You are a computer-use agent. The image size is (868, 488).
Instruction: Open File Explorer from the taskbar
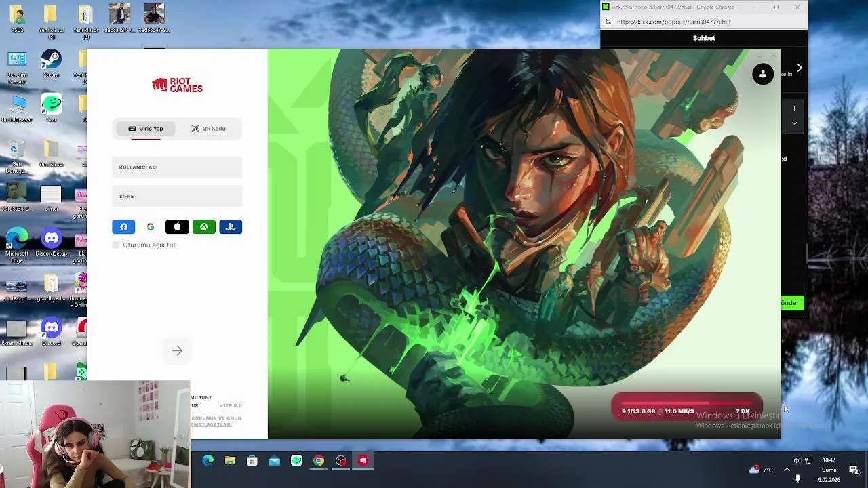(x=230, y=461)
